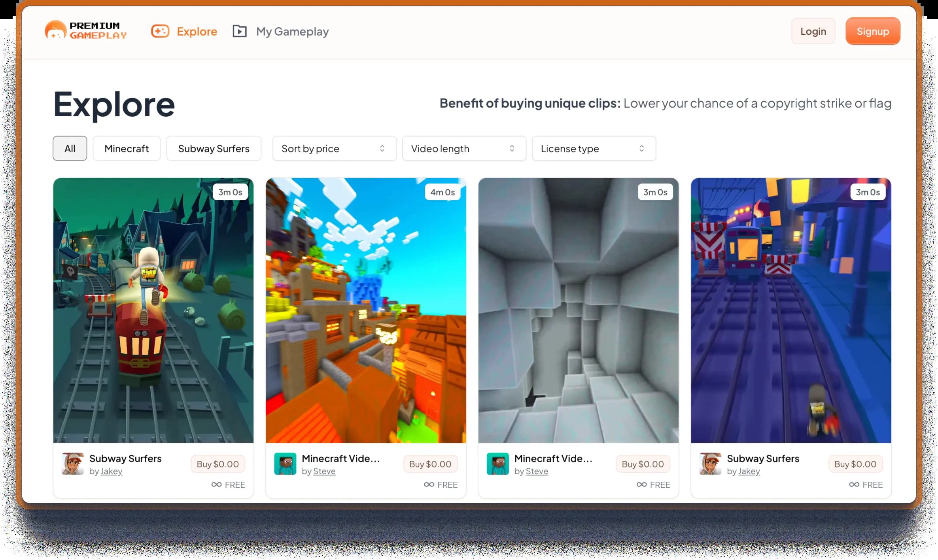Expand the Video length dropdown

(x=464, y=148)
